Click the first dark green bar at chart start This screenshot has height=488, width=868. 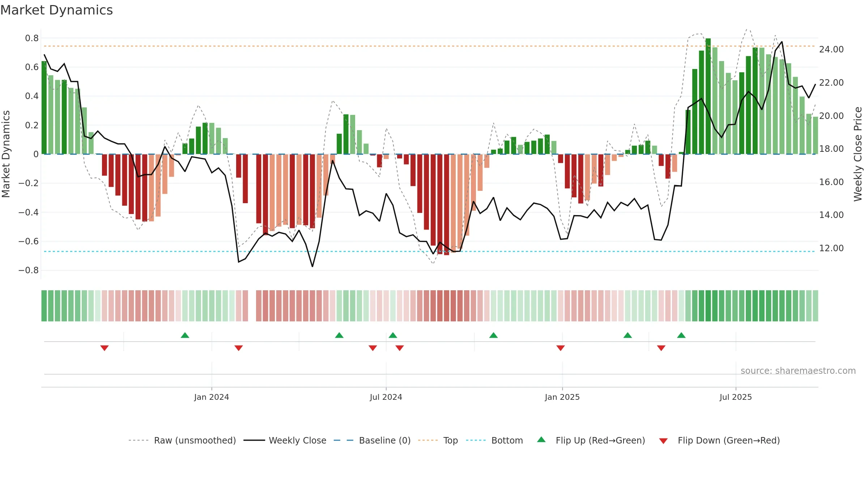[x=44, y=107]
